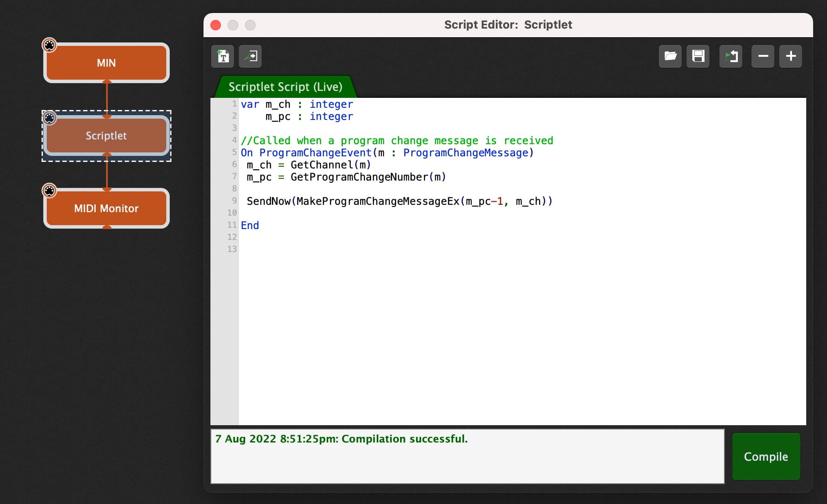Save the script with floppy disk icon
The width and height of the screenshot is (827, 504).
[x=698, y=56]
